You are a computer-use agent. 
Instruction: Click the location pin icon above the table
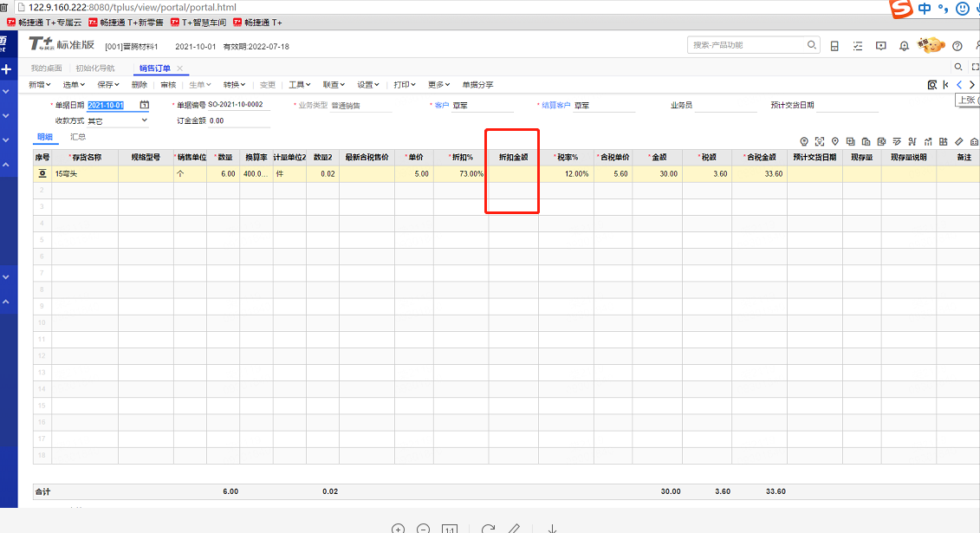pos(835,142)
